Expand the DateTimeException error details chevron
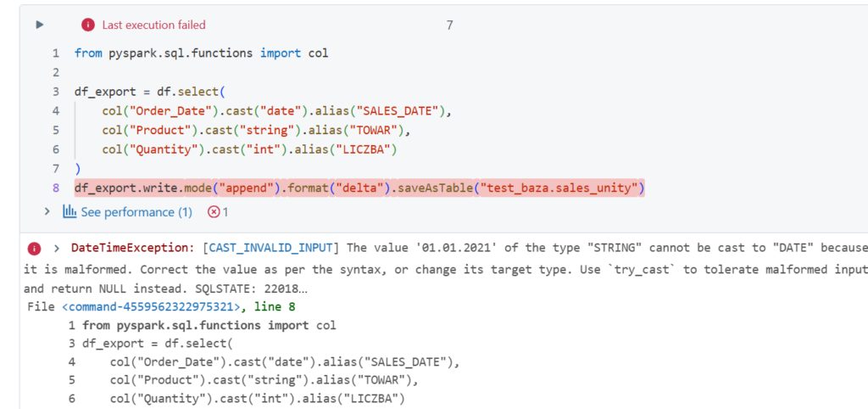 (56, 248)
